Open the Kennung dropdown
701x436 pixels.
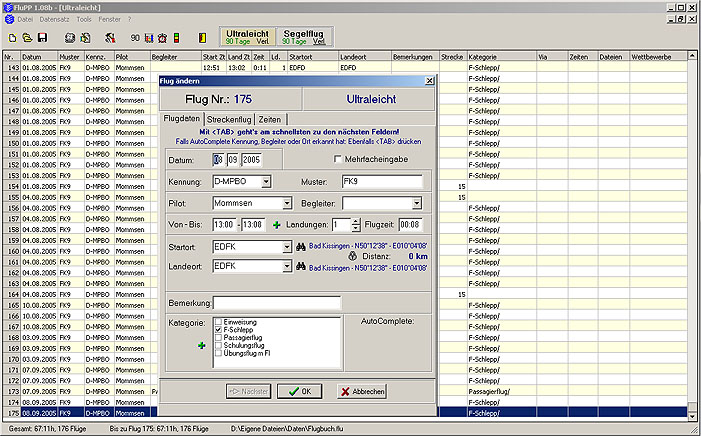(266, 182)
